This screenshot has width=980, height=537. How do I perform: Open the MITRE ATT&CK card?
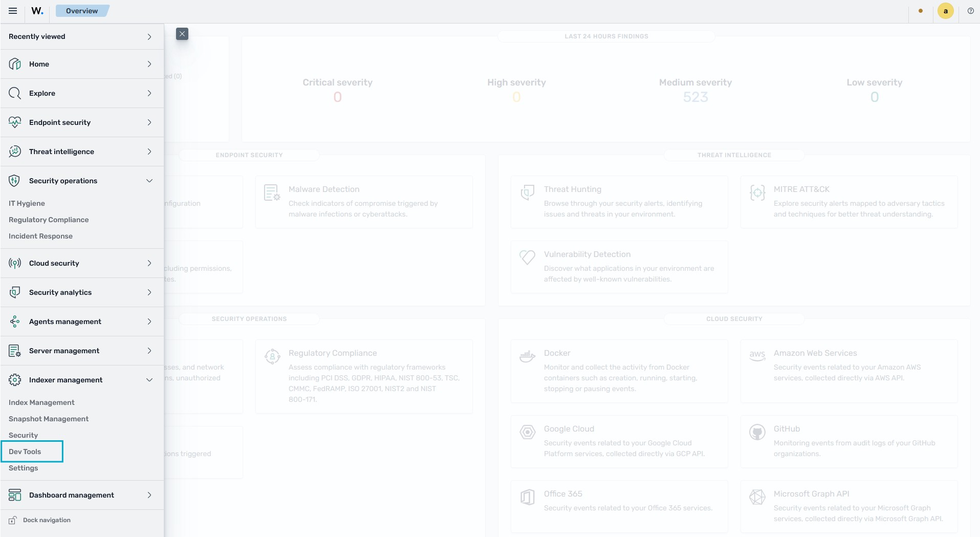coord(849,202)
